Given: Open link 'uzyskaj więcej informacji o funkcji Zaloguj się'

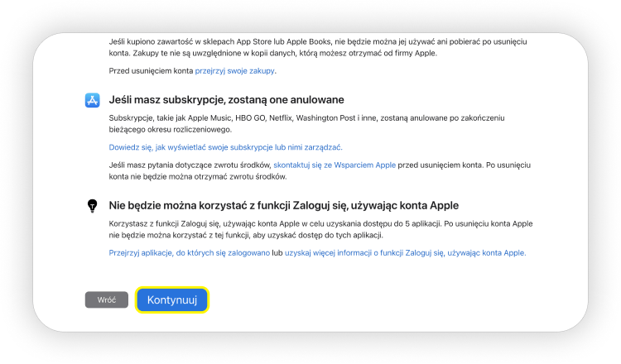Looking at the screenshot, I should 406,253.
